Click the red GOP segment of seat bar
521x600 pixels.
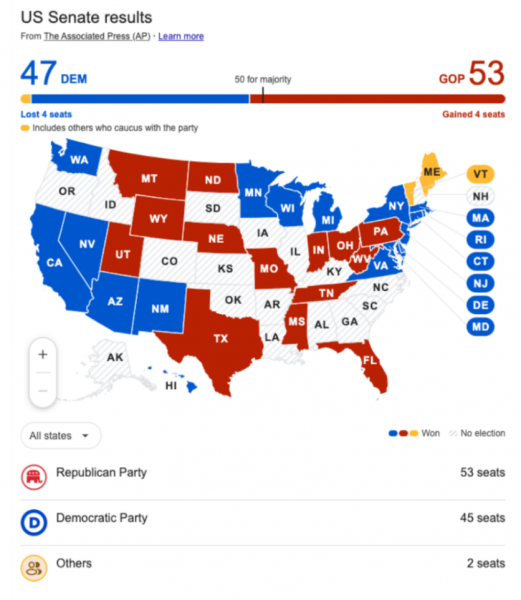(378, 99)
